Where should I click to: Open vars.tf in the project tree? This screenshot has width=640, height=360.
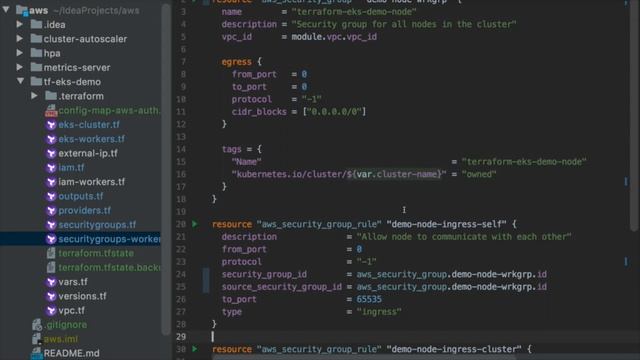[73, 282]
